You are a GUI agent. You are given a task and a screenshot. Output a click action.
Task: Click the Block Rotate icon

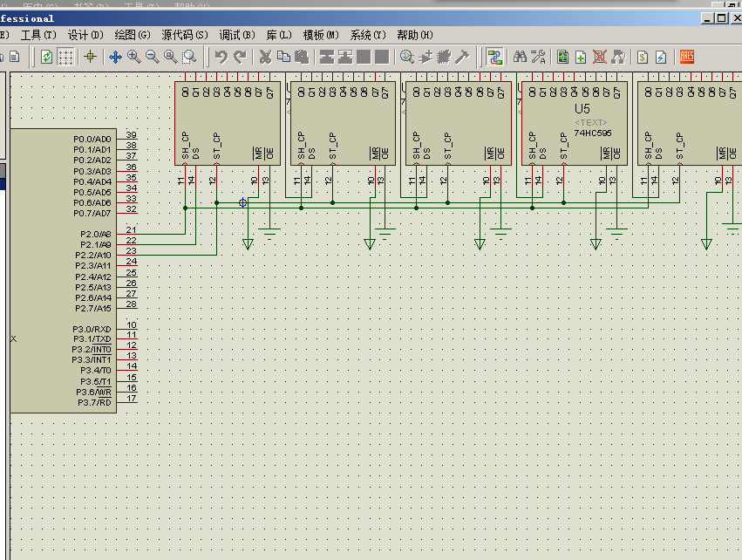click(364, 58)
